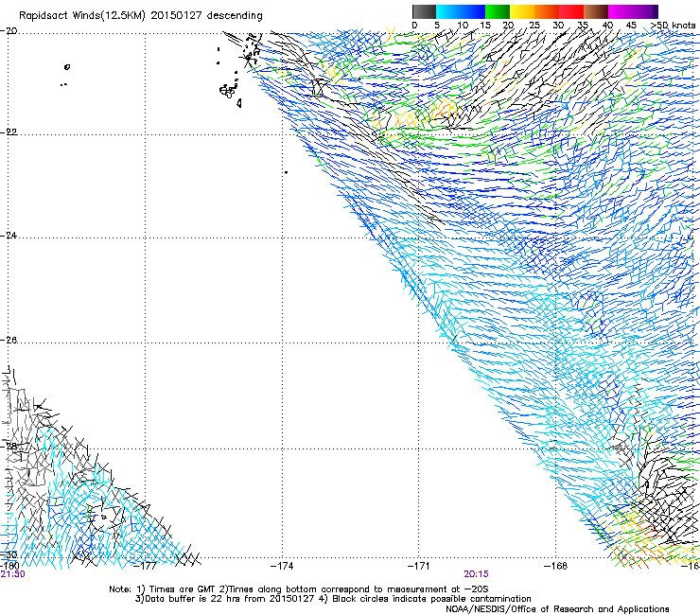Click the '>50 knots' legend label

coord(673,25)
